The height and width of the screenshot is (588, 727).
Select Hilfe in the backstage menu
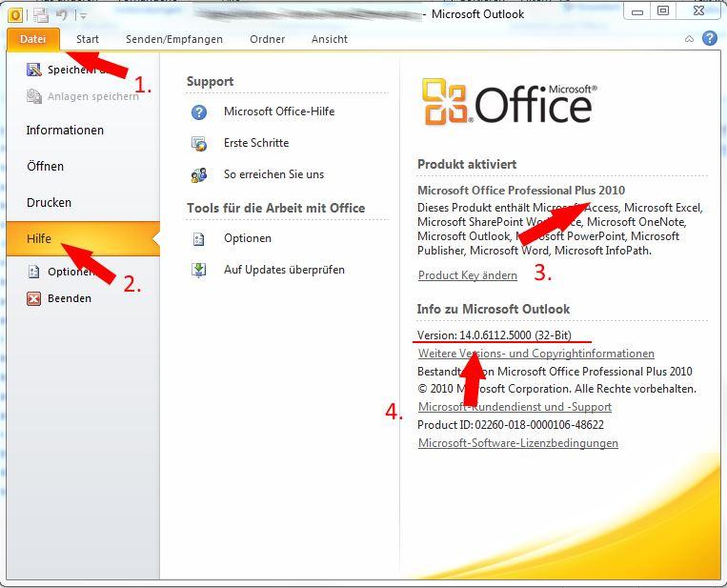click(x=83, y=239)
